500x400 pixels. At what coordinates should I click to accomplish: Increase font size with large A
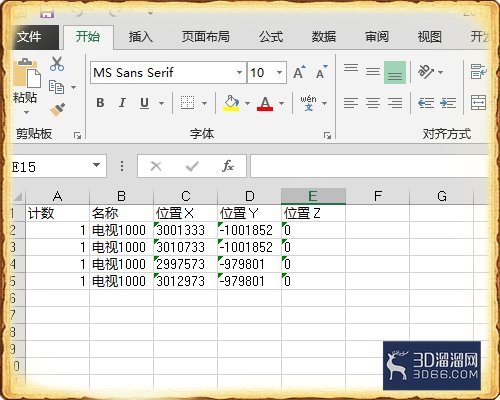299,72
